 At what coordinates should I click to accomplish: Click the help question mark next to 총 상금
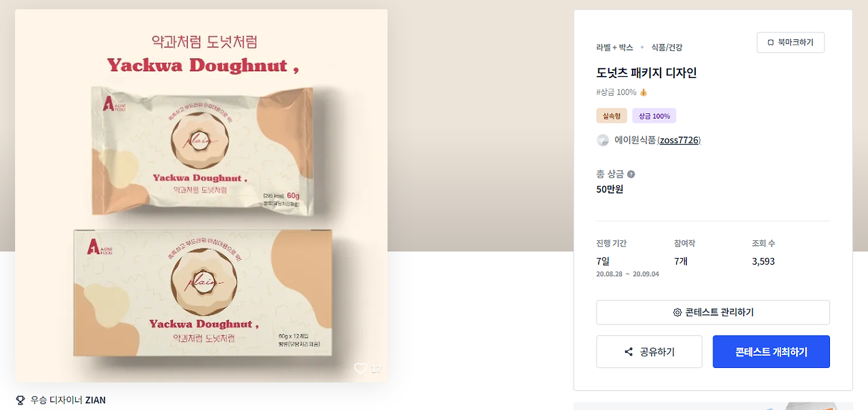click(x=631, y=174)
